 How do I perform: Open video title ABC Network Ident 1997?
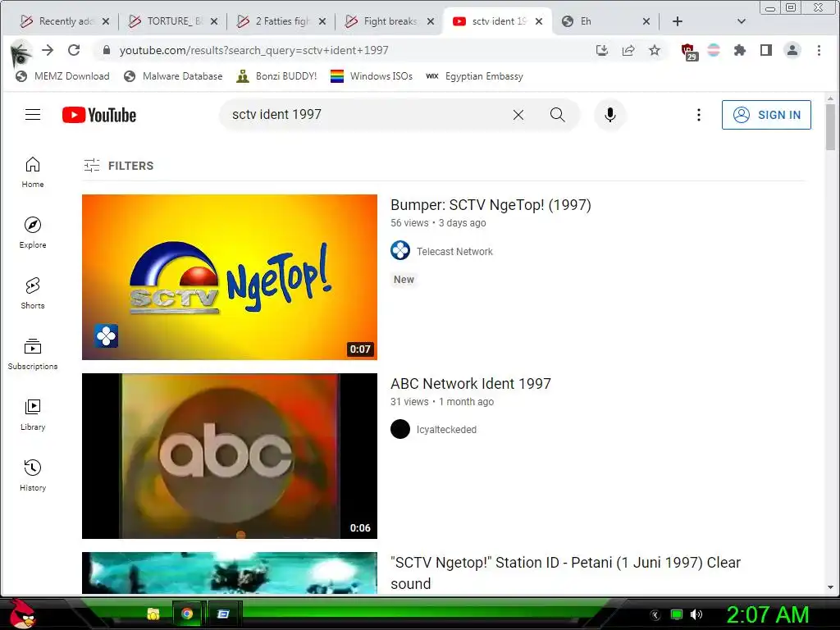[470, 384]
